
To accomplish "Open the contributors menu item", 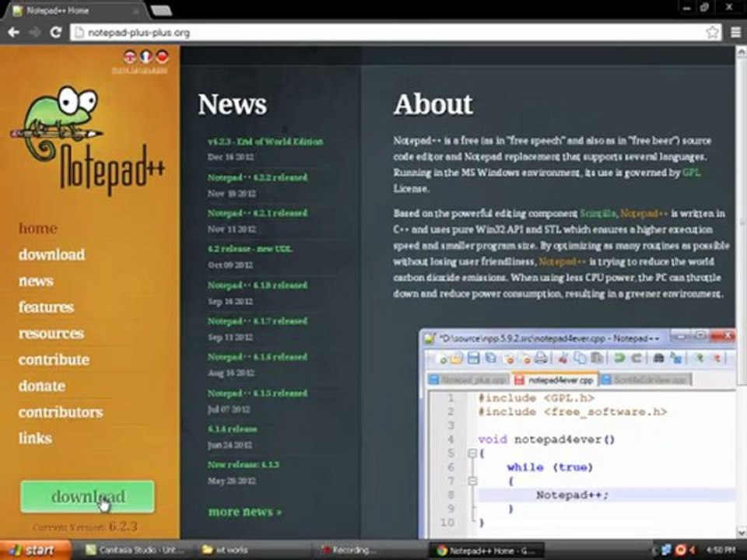I will pos(61,412).
